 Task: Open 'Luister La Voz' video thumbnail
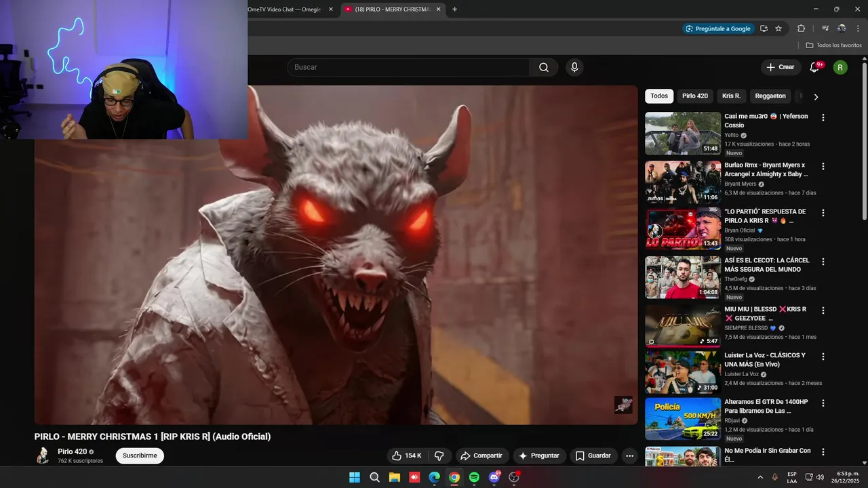[683, 372]
